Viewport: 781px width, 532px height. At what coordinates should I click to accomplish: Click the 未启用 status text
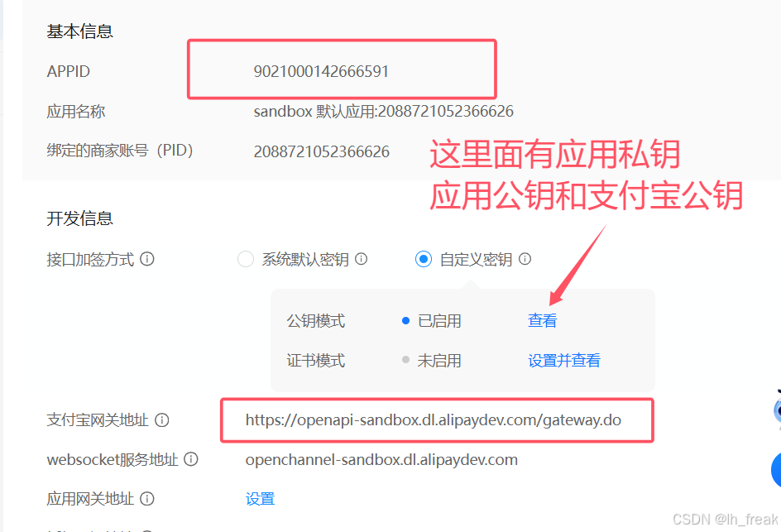(439, 360)
